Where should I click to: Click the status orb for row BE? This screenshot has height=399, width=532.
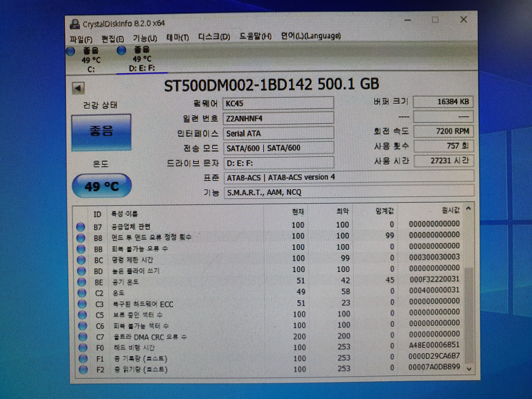82,282
